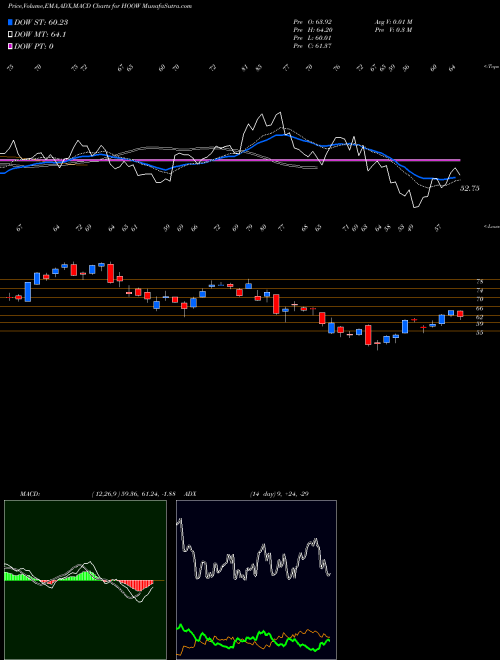The image size is (500, 660).
Task: Click the thick green line in ADX panel
Action: point(253,638)
